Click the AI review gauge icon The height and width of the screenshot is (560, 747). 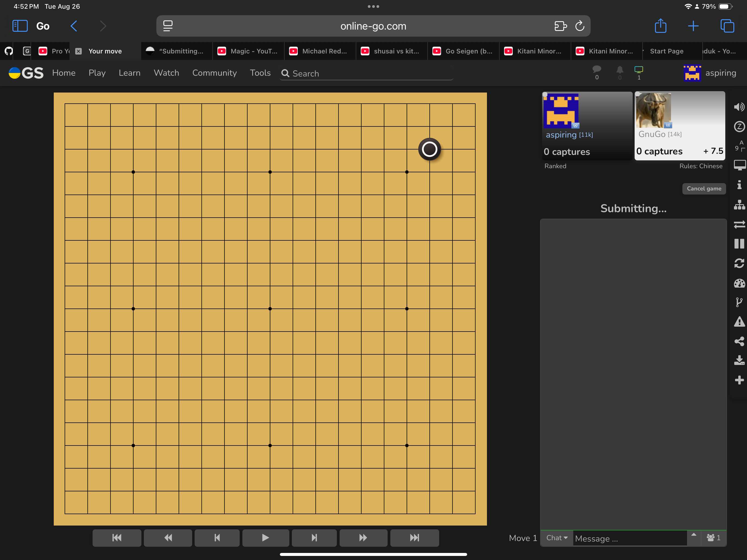(739, 283)
